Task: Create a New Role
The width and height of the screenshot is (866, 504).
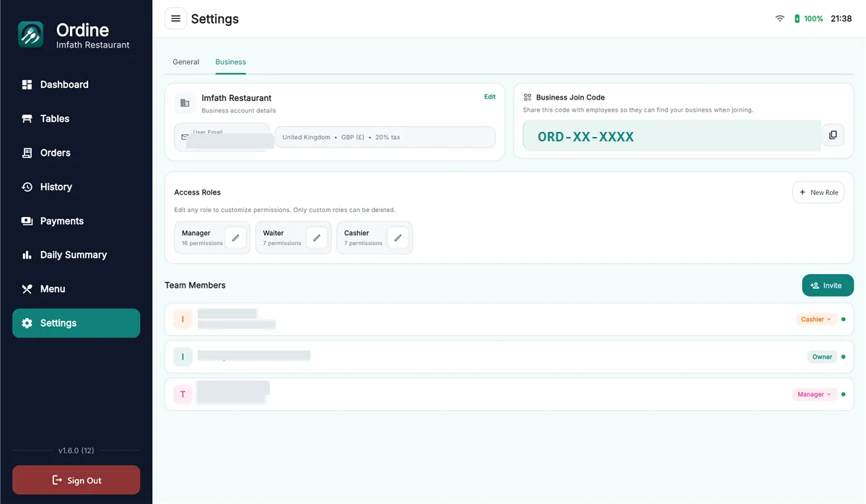Action: click(x=818, y=193)
